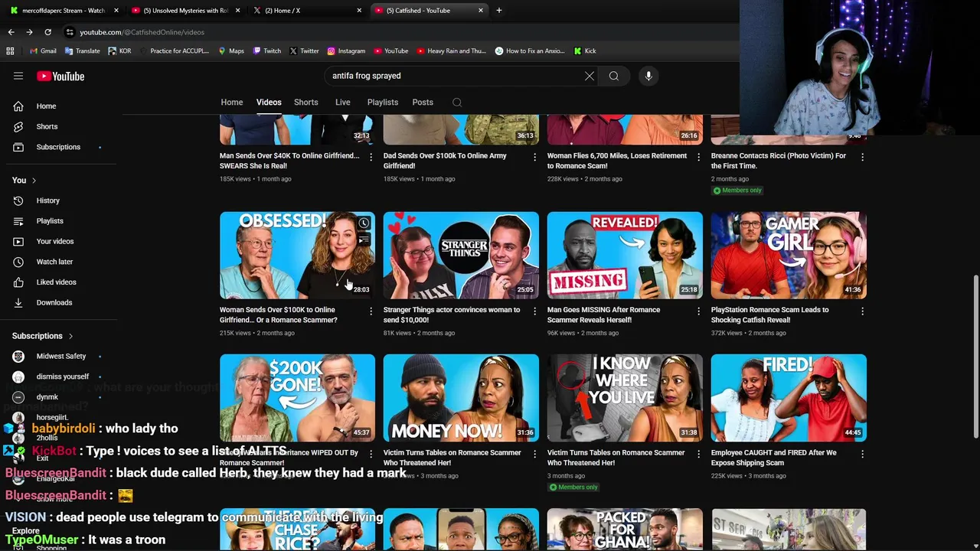Click browser forward arrow
The height and width of the screenshot is (551, 980).
(29, 32)
